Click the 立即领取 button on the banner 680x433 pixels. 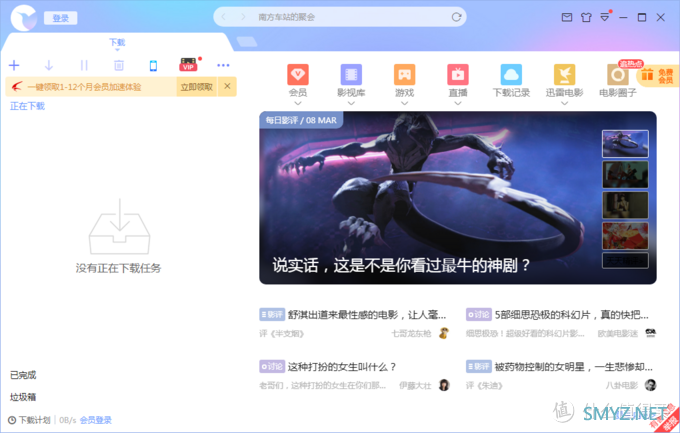coord(196,87)
